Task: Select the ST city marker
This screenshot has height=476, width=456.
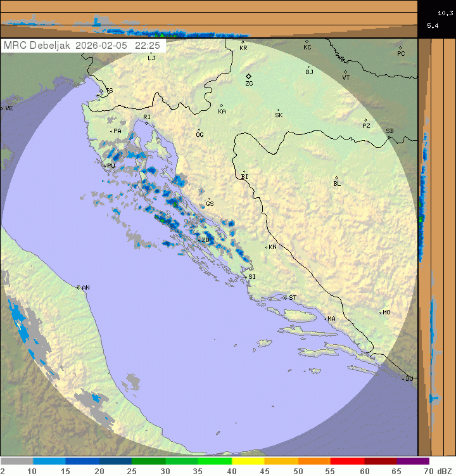Action: [x=285, y=297]
